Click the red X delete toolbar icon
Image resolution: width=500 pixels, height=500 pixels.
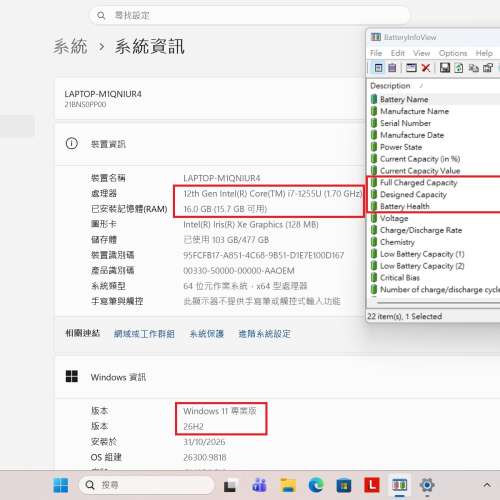coord(426,68)
